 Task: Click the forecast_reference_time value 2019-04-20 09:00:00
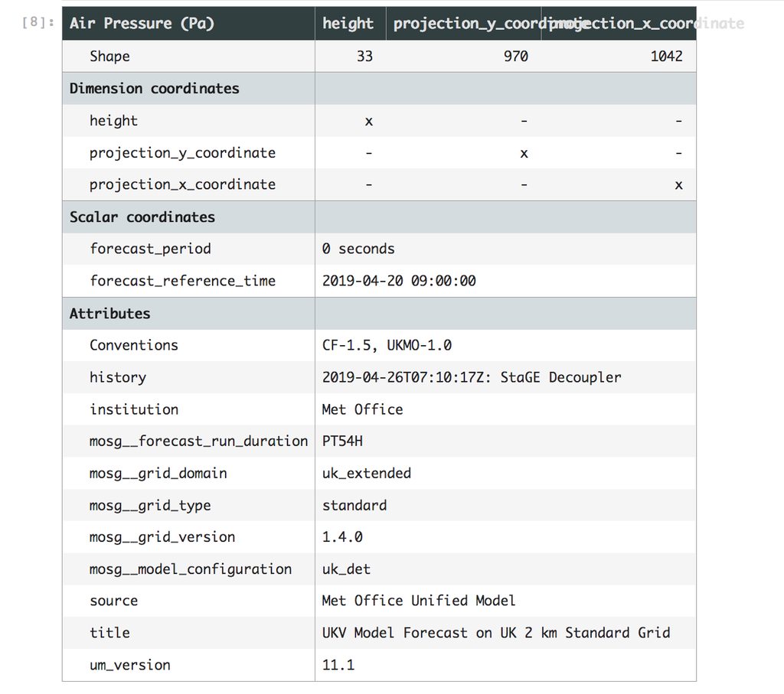click(x=399, y=282)
